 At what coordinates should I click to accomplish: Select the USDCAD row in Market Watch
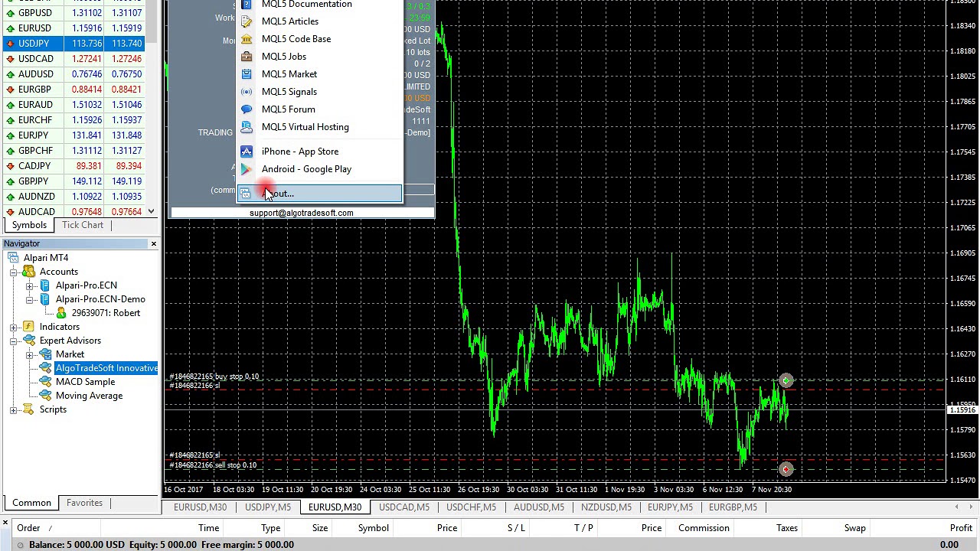[74, 59]
